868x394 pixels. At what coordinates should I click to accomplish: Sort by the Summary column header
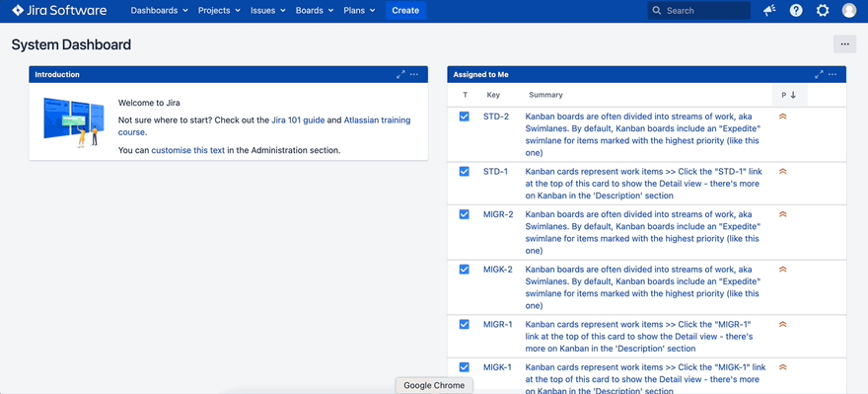(545, 95)
